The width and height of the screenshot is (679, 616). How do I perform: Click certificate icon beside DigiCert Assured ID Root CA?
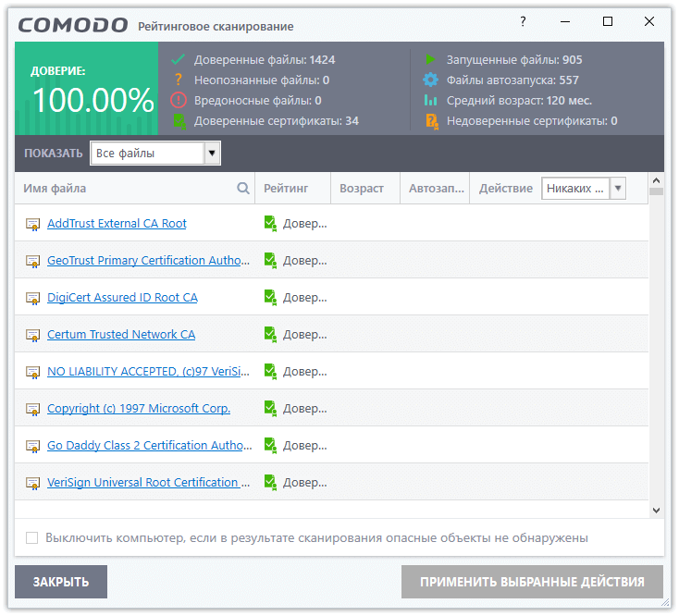click(x=33, y=298)
